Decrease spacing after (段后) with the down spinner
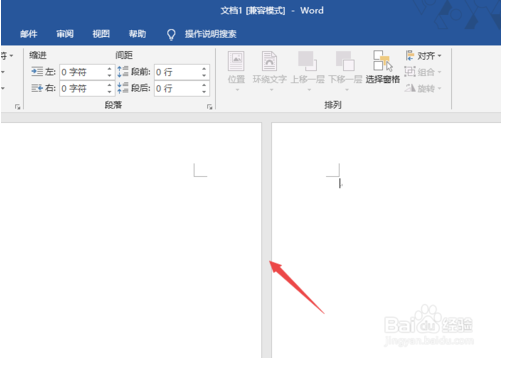 (204, 92)
